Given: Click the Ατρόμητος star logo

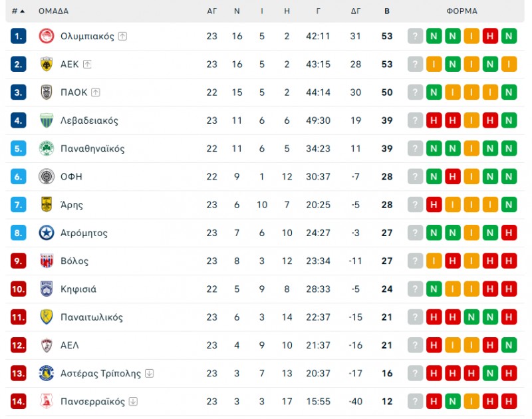Looking at the screenshot, I should (x=47, y=233).
